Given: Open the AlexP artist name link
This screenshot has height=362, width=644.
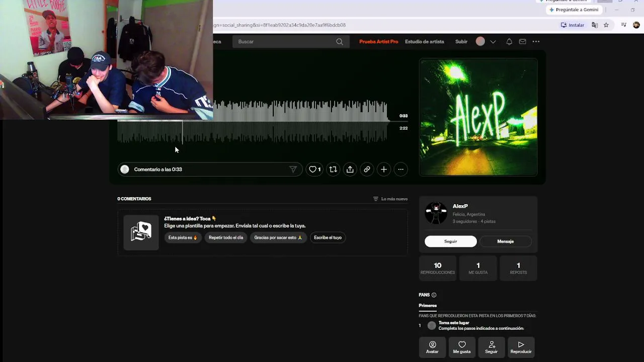Looking at the screenshot, I should coord(460,206).
